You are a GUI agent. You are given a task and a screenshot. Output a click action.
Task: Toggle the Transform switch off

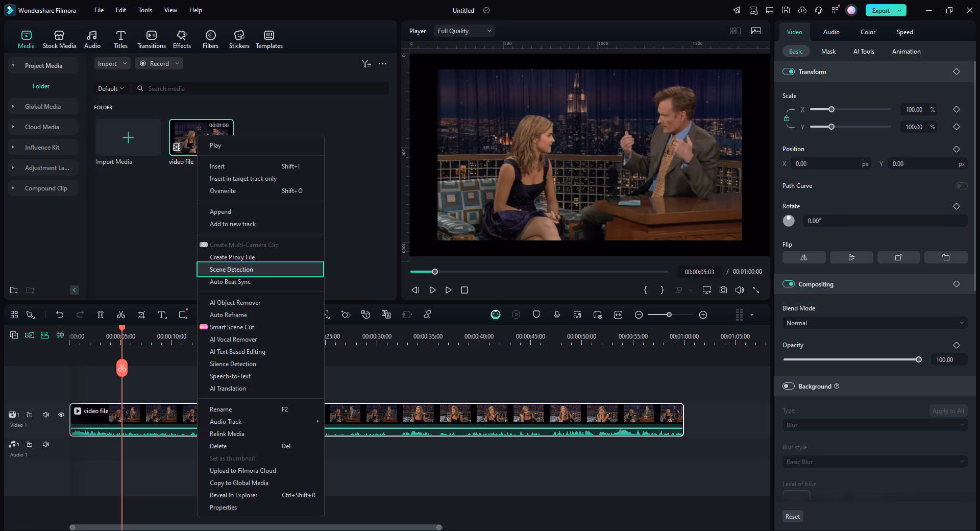(789, 72)
